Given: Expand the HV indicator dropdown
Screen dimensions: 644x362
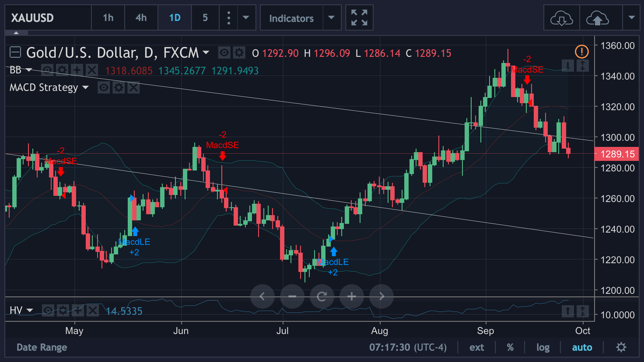Looking at the screenshot, I should (29, 310).
